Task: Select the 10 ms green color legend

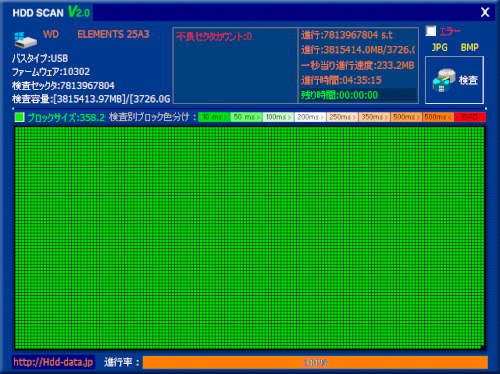Action: coord(214,117)
